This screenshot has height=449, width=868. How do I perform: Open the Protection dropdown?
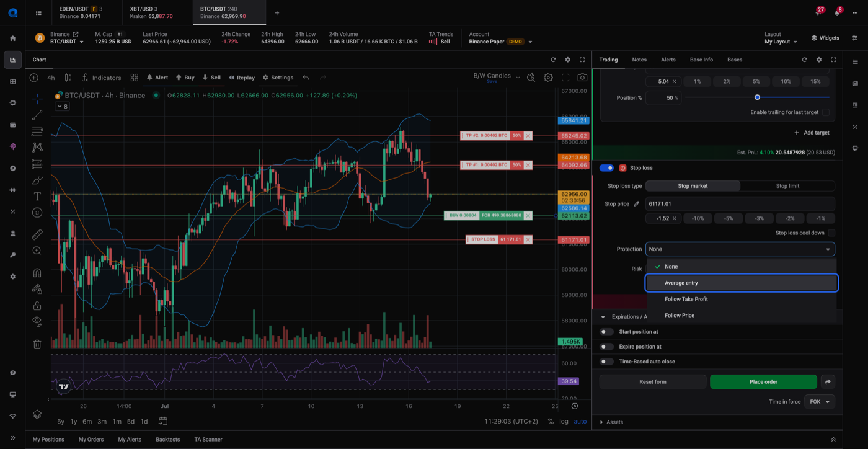[x=740, y=249]
